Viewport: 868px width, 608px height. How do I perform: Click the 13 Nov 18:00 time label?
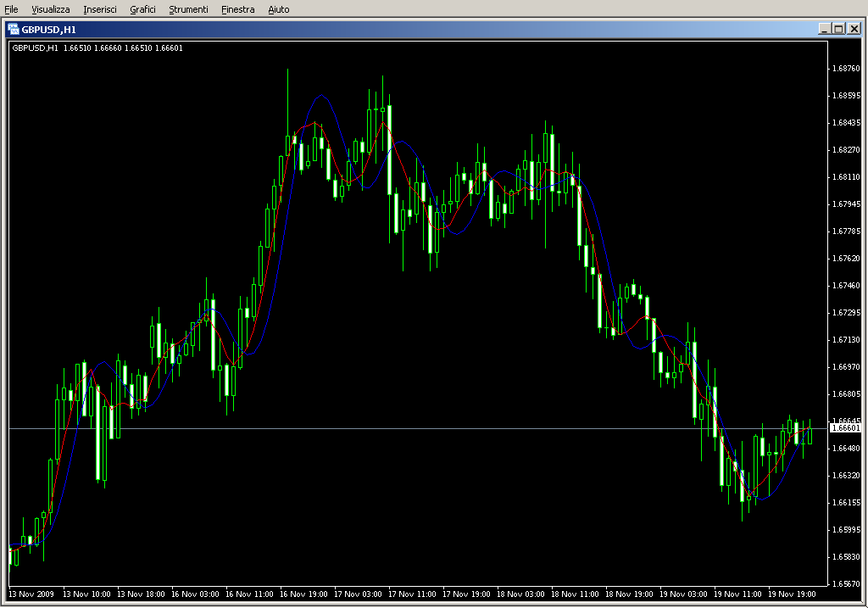(142, 594)
